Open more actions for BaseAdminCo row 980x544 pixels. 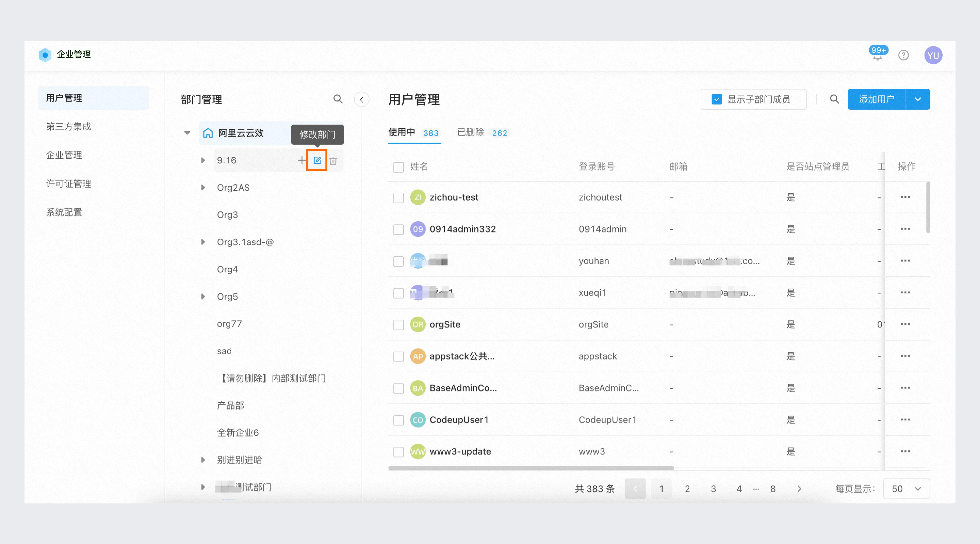905,388
